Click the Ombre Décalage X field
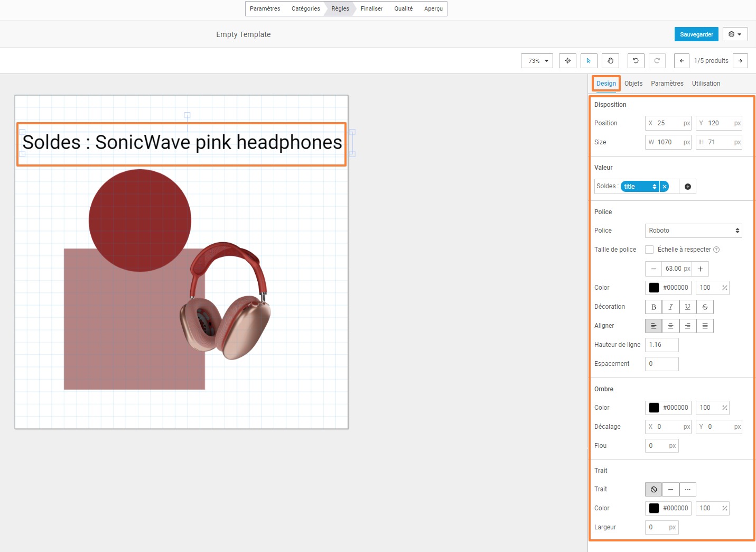Screen dimensions: 756x552 (668, 427)
